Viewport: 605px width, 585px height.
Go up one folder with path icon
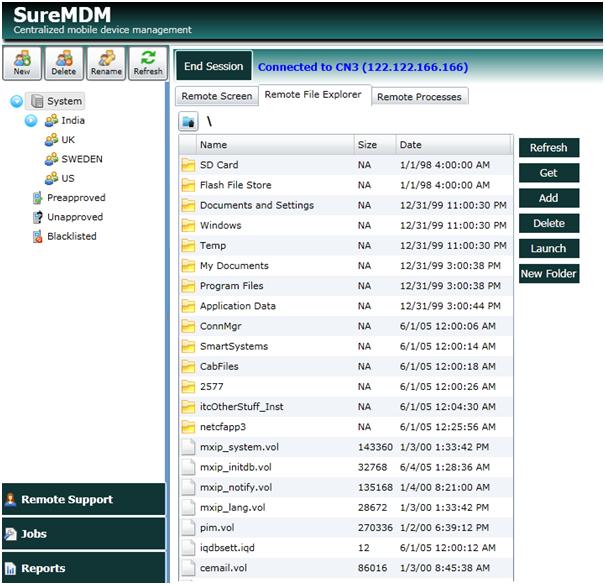(188, 122)
